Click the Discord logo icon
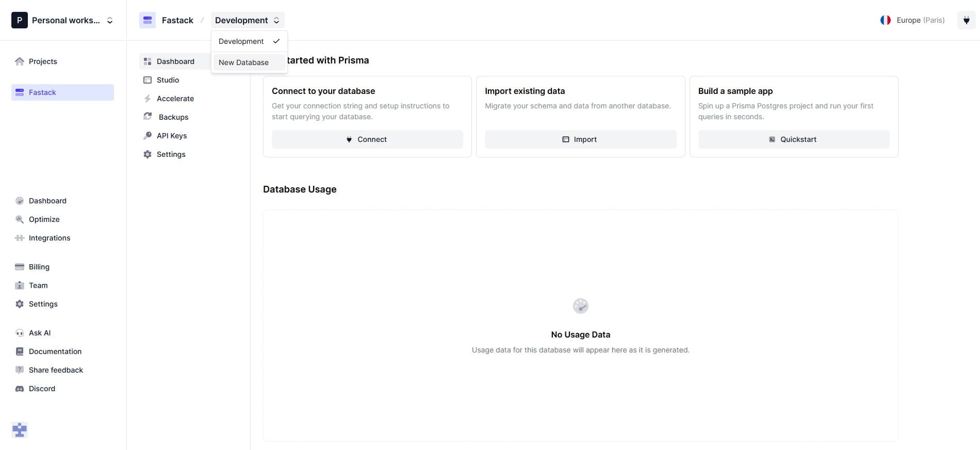The height and width of the screenshot is (450, 980). click(20, 389)
